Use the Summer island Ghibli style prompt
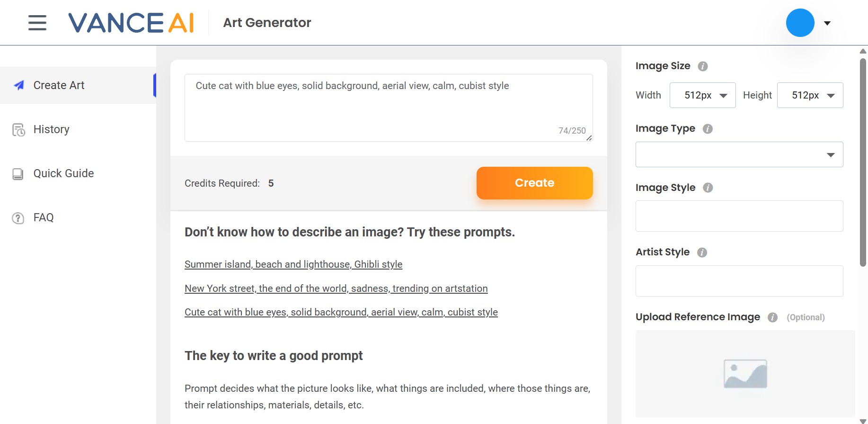The width and height of the screenshot is (868, 424). [293, 264]
